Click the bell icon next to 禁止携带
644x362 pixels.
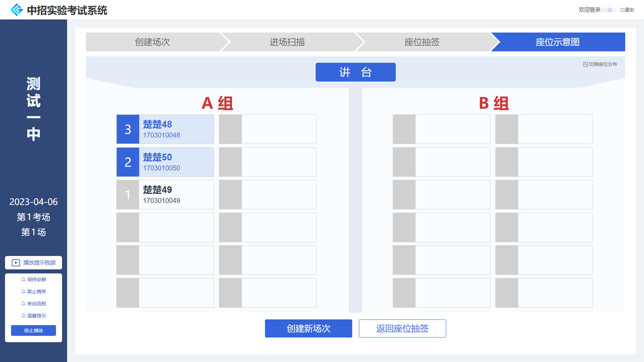pos(23,292)
